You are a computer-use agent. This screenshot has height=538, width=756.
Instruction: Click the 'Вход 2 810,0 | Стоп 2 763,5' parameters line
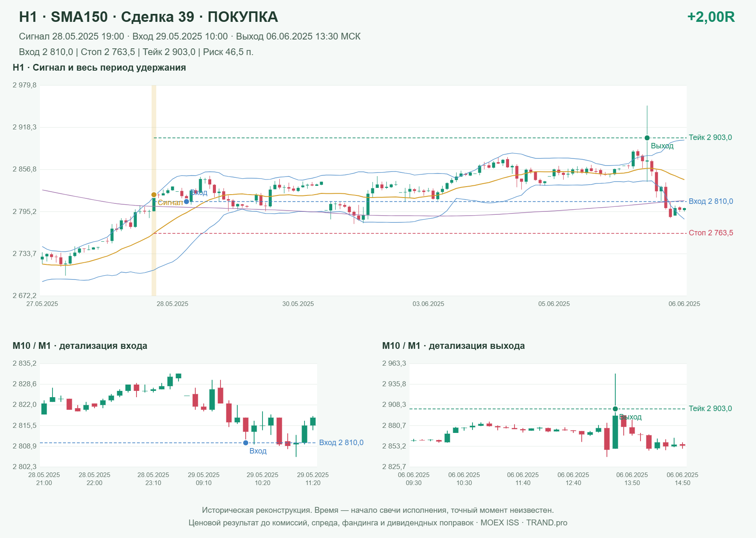click(136, 52)
